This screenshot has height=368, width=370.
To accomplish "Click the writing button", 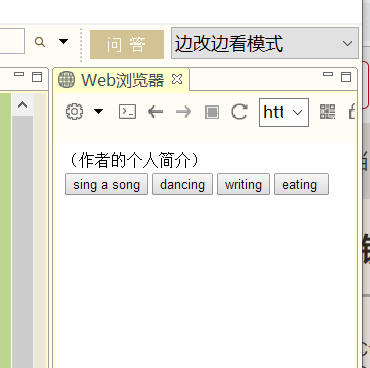I will pyautogui.click(x=243, y=184).
